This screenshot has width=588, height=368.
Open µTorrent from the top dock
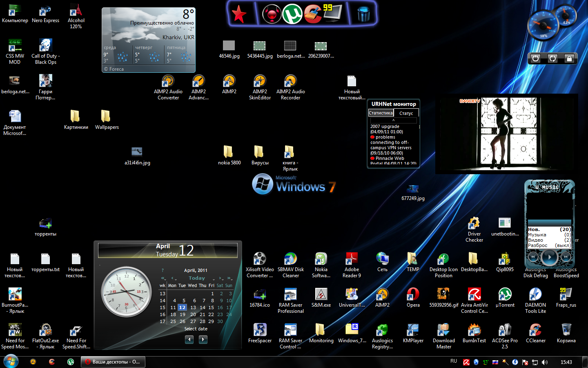(x=292, y=13)
